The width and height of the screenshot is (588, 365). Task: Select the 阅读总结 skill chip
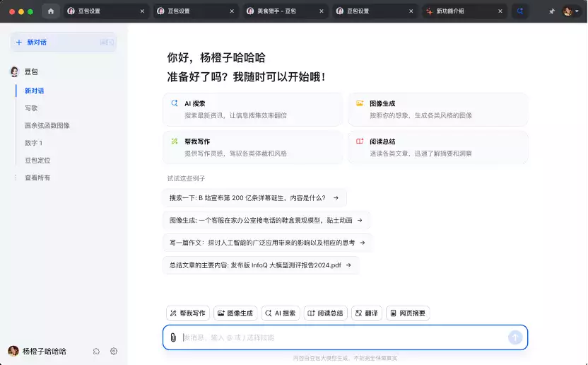(326, 313)
